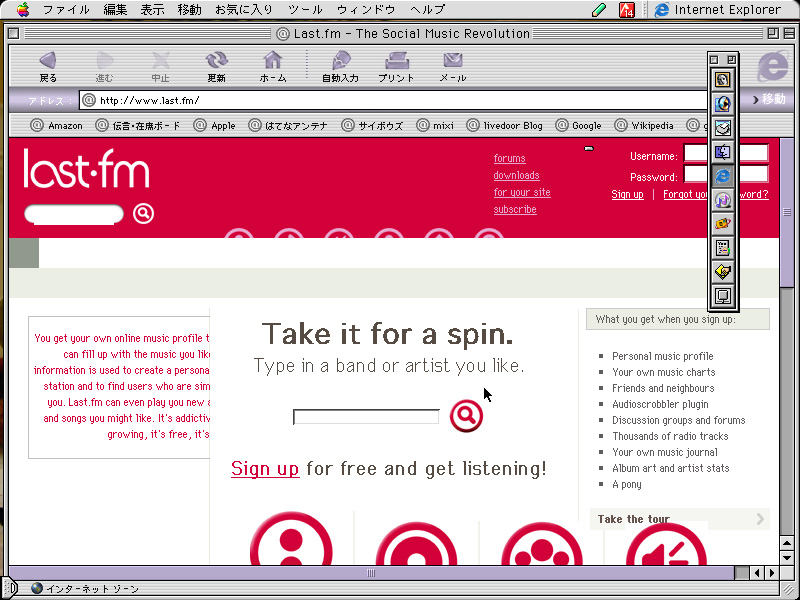Open Internet Explorer application menu
Image resolution: width=800 pixels, height=600 pixels.
[718, 10]
